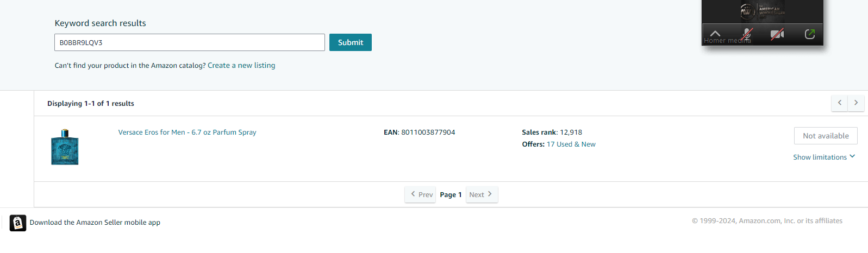The height and width of the screenshot is (253, 868).
Task: Click the share screen icon in overlay
Action: pos(810,34)
